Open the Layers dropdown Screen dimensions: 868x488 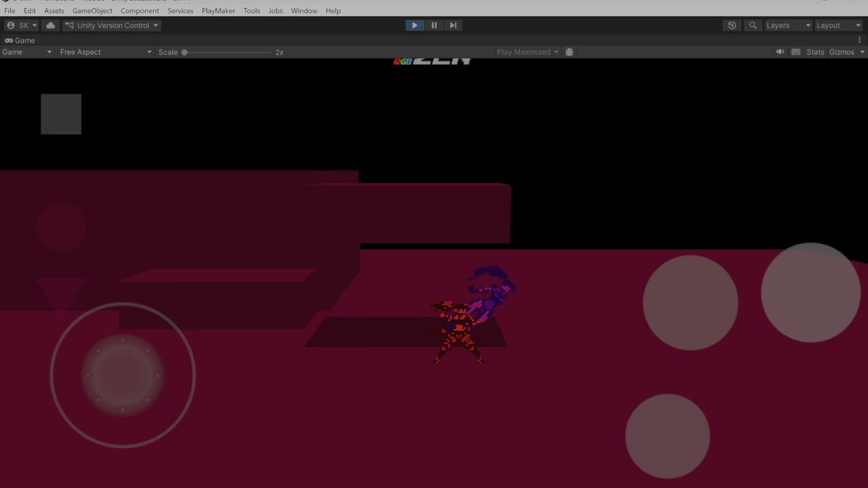[x=788, y=25]
